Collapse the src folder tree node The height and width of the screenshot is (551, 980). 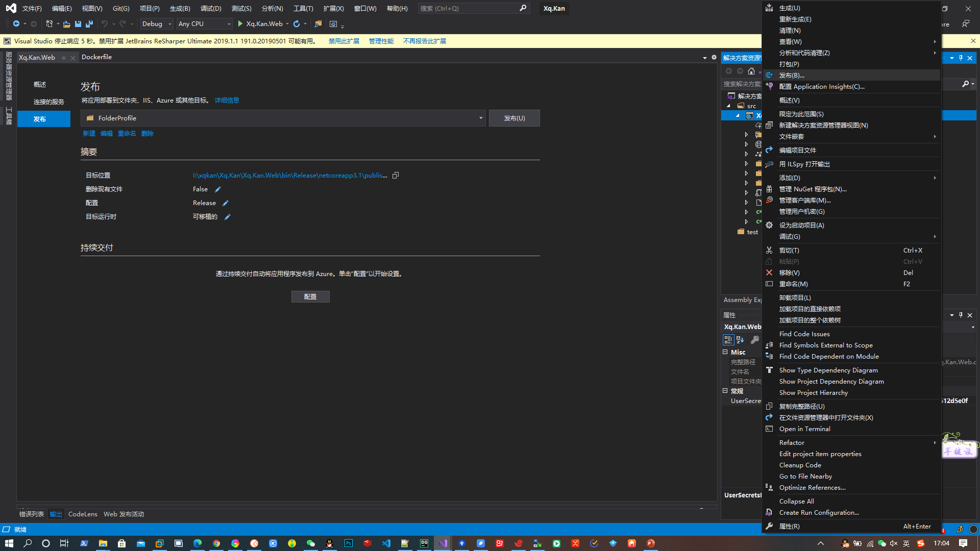pyautogui.click(x=729, y=106)
